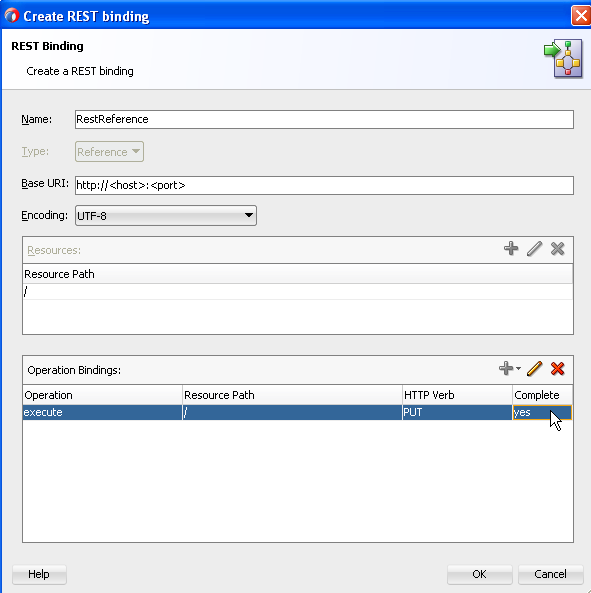This screenshot has width=591, height=593.
Task: Click the Encoding label
Action: tap(45, 216)
